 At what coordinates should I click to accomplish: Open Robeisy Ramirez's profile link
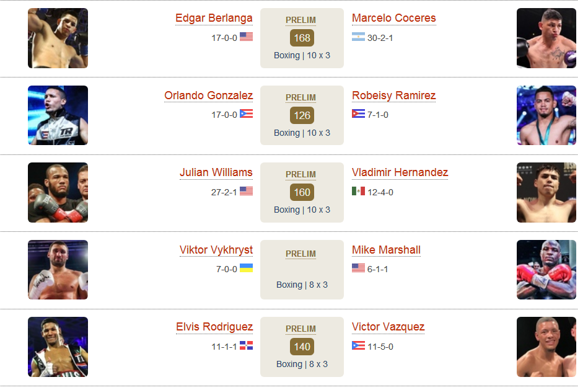click(393, 95)
